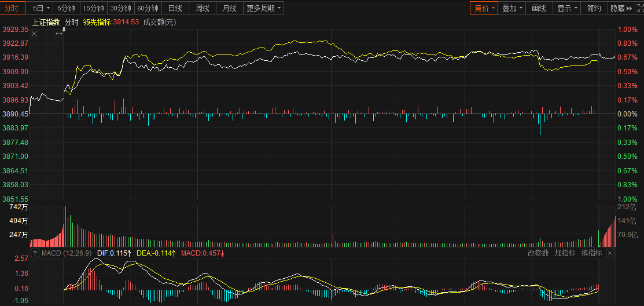Toggle 简约 simple view mode

pyautogui.click(x=594, y=8)
